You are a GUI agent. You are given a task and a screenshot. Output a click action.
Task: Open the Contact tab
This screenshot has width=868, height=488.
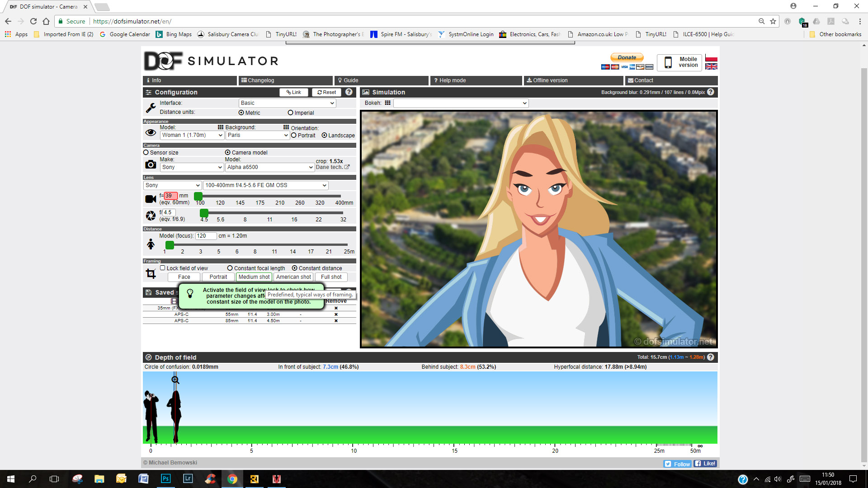pyautogui.click(x=671, y=80)
